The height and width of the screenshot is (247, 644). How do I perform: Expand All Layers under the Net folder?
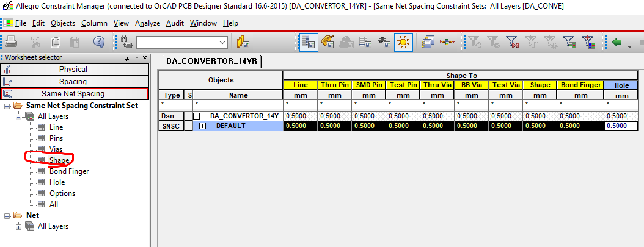point(18,226)
